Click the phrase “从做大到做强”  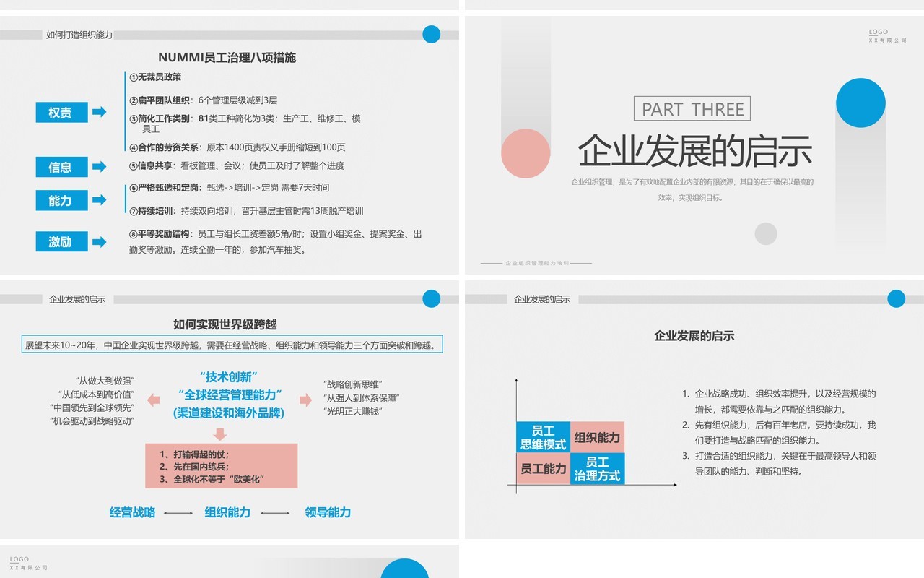105,381
